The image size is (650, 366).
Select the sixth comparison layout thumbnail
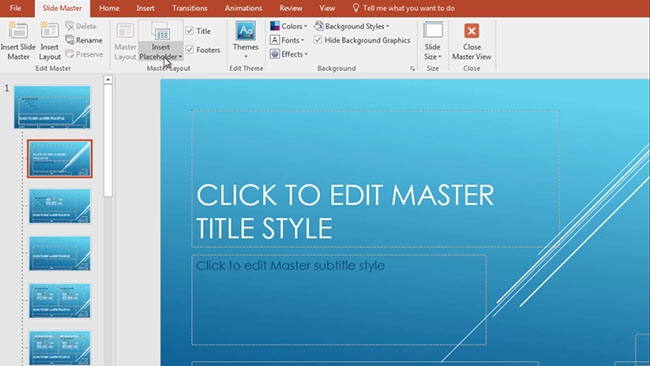tap(60, 348)
